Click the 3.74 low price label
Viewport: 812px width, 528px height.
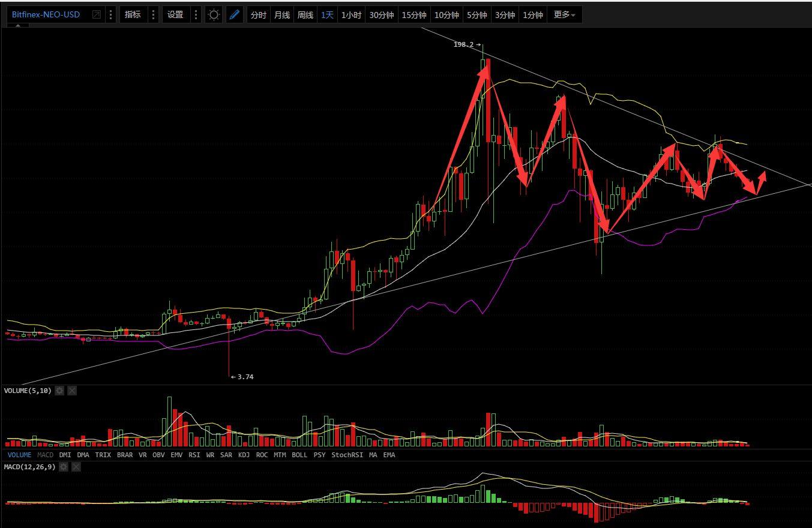245,377
